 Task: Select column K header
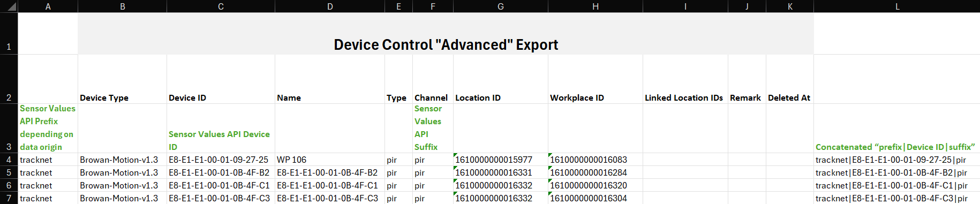pyautogui.click(x=790, y=6)
